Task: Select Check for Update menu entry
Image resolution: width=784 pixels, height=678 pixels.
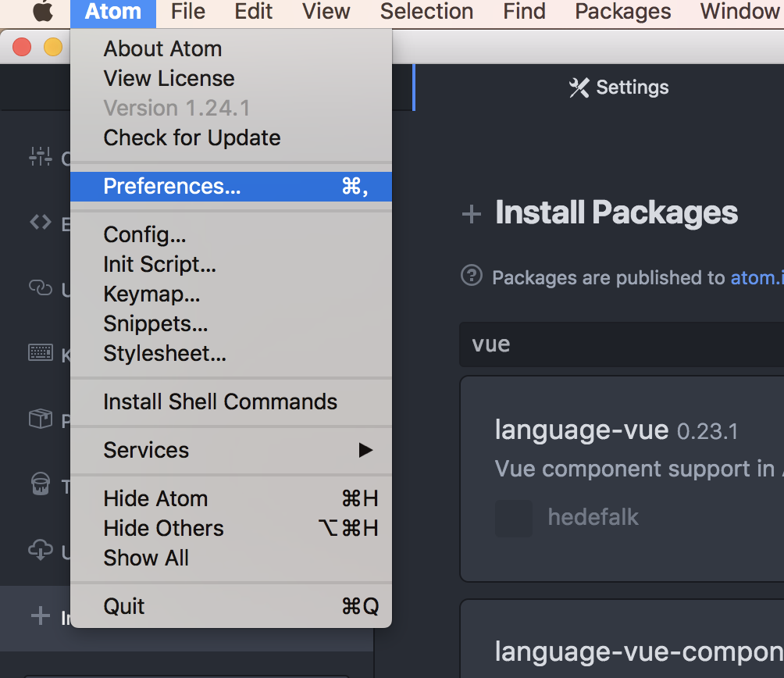Action: pyautogui.click(x=192, y=138)
